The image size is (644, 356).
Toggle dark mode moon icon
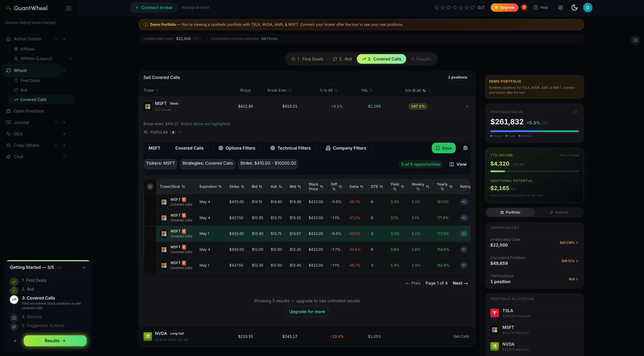[574, 8]
